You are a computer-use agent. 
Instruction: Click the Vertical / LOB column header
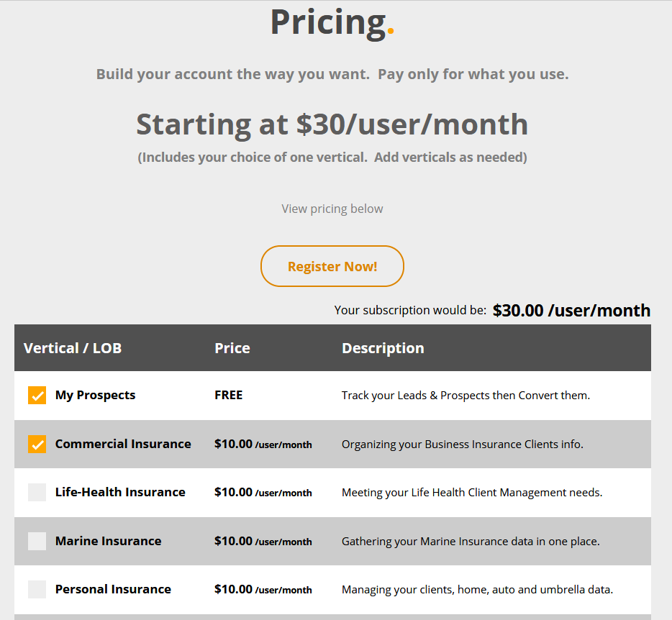tap(73, 348)
